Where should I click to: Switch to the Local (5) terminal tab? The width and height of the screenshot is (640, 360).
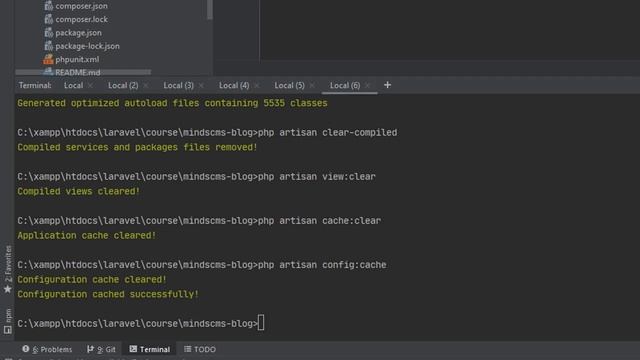click(x=289, y=85)
